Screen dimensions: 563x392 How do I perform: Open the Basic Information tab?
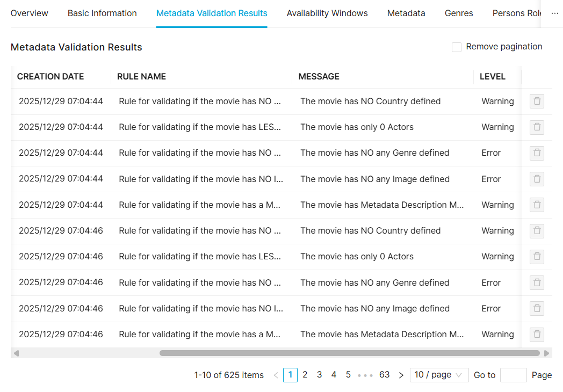(102, 13)
